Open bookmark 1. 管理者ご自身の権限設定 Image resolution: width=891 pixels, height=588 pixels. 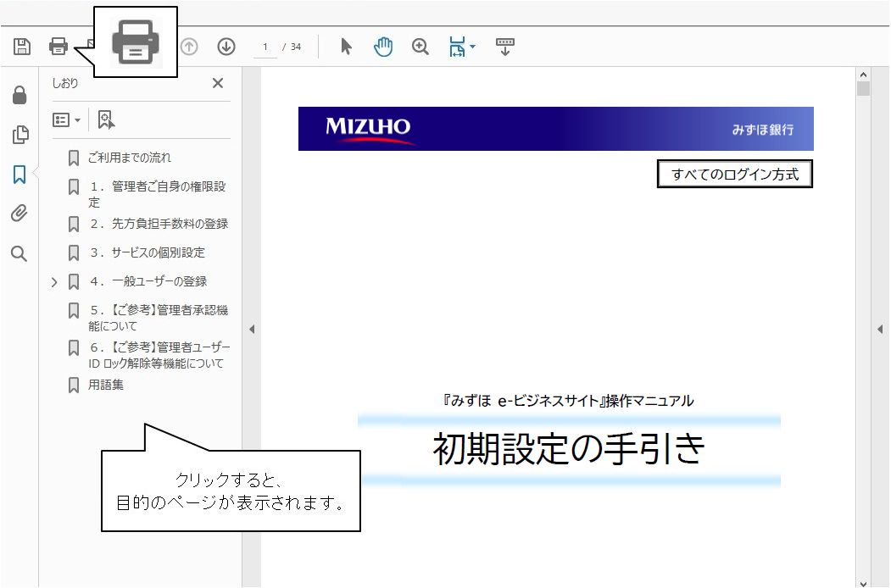pyautogui.click(x=158, y=194)
